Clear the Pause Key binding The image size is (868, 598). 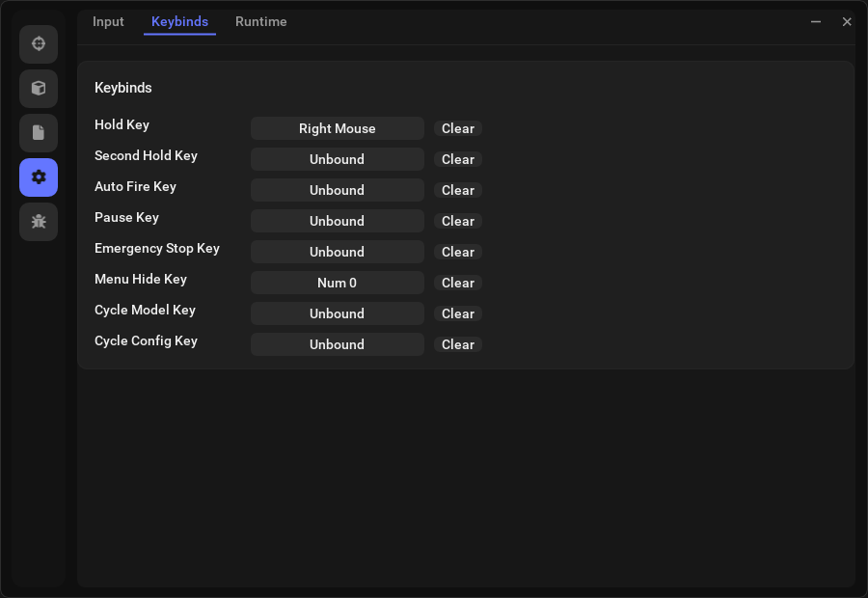458,221
